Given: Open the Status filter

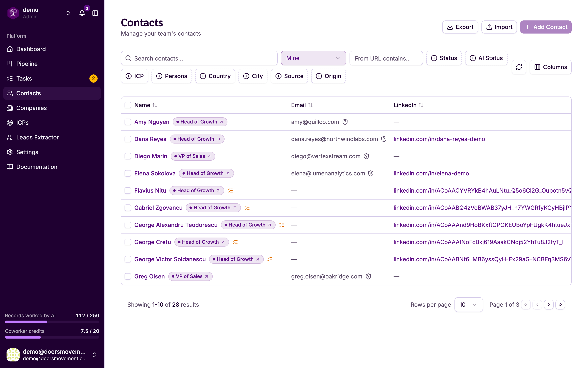Looking at the screenshot, I should 444,58.
